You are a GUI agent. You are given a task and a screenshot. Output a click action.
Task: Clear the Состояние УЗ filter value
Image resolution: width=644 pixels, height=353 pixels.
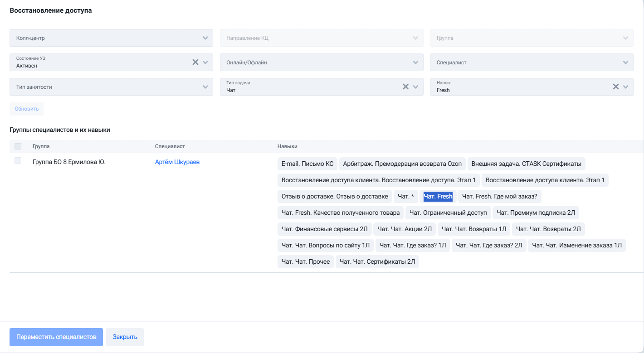click(x=195, y=62)
